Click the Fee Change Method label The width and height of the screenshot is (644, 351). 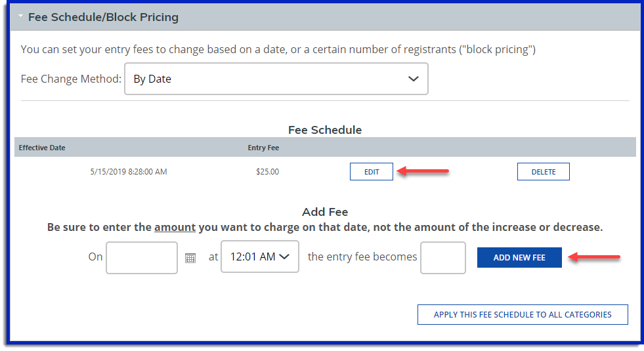[71, 79]
